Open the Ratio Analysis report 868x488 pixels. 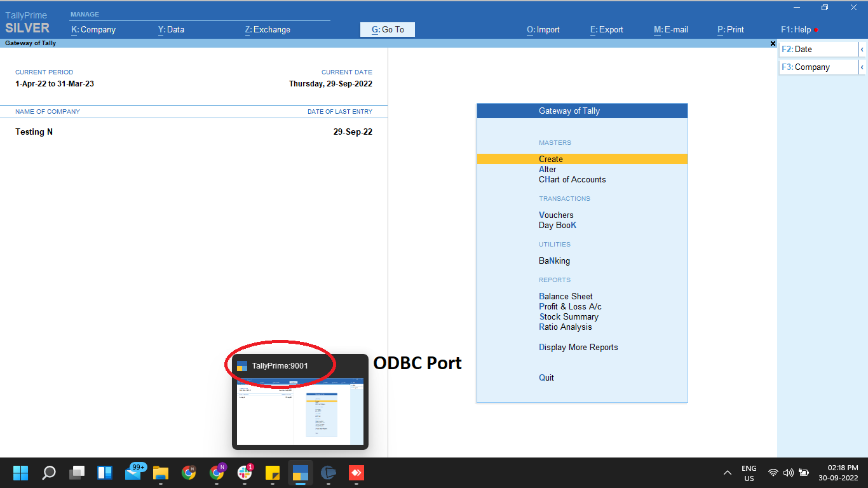[566, 327]
